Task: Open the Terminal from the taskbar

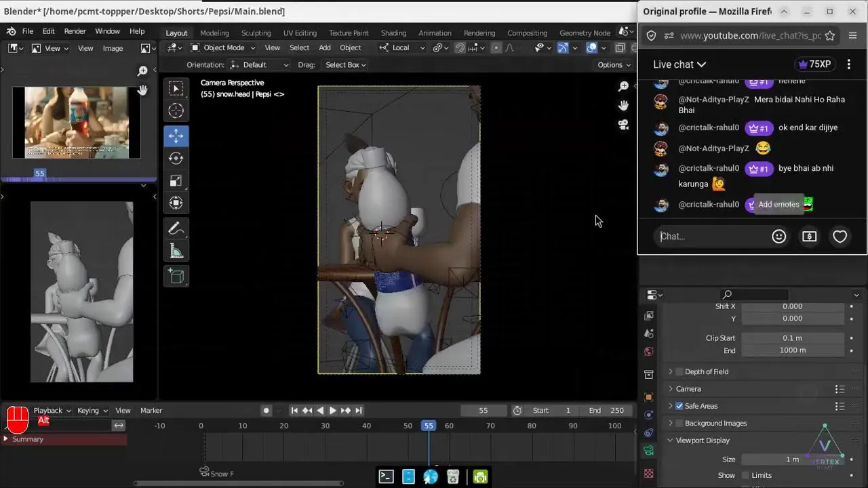Action: coord(386,477)
